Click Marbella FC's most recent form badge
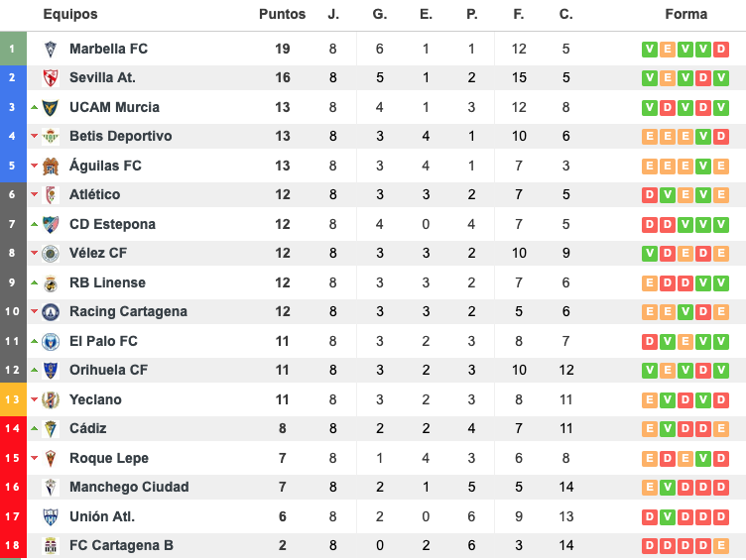Image resolution: width=746 pixels, height=560 pixels. [x=722, y=49]
